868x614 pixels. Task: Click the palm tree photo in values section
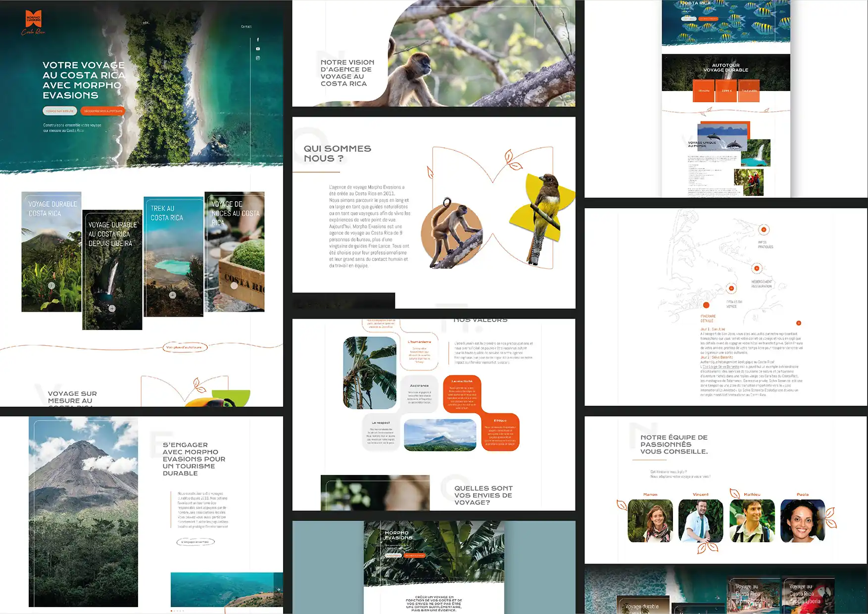tap(370, 373)
